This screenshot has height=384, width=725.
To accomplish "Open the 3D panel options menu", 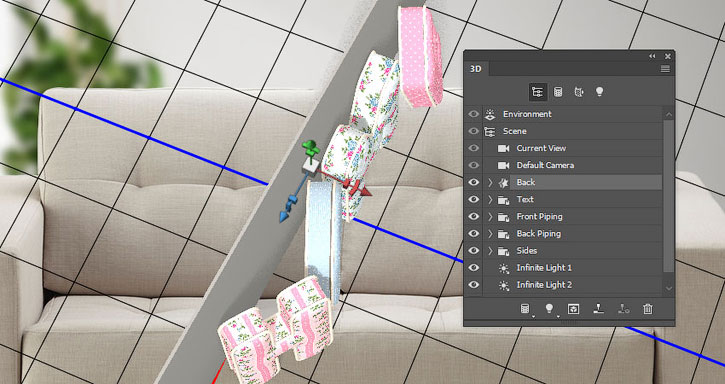I will [x=665, y=69].
